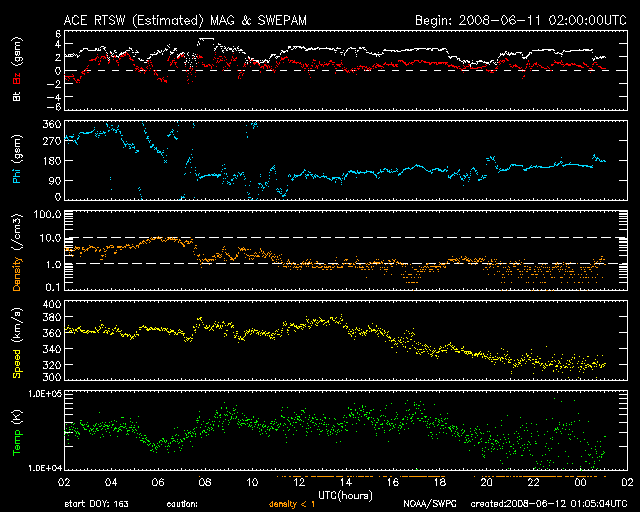The height and width of the screenshot is (512, 640).
Task: Click the 'UTC(hours)' x-axis label
Action: pyautogui.click(x=345, y=496)
